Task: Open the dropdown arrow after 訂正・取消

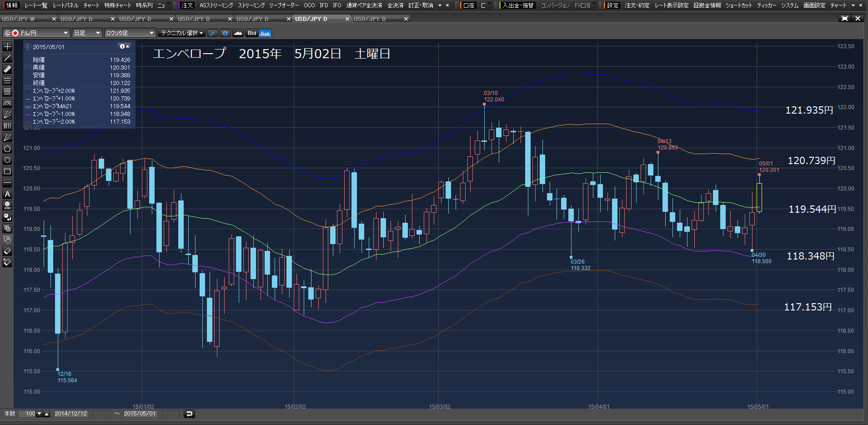Action: (440, 5)
